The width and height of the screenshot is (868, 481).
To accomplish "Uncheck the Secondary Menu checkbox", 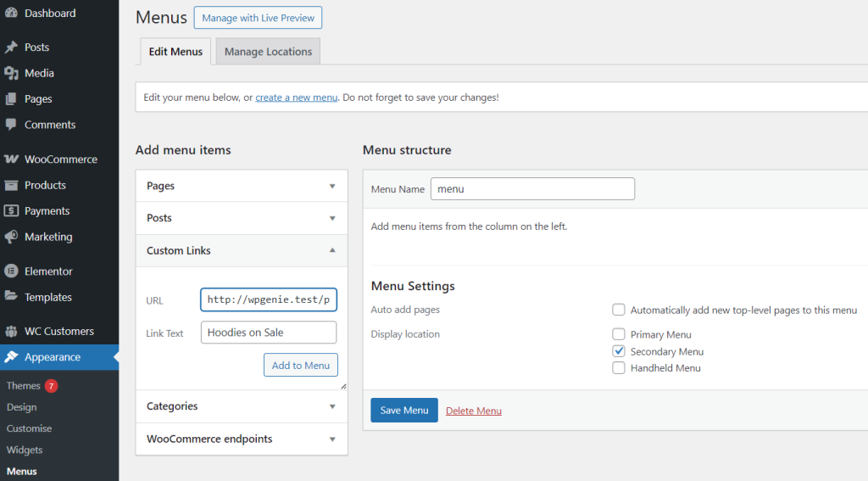I will click(x=619, y=351).
